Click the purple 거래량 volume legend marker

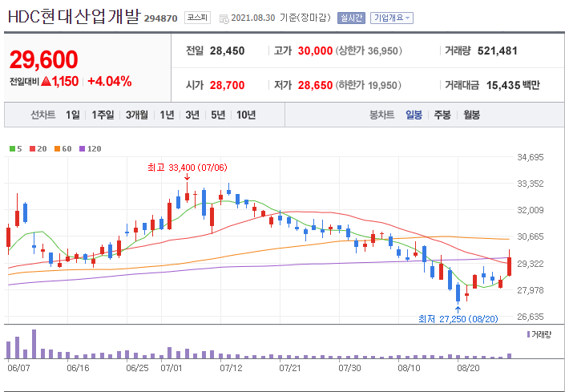pos(529,335)
